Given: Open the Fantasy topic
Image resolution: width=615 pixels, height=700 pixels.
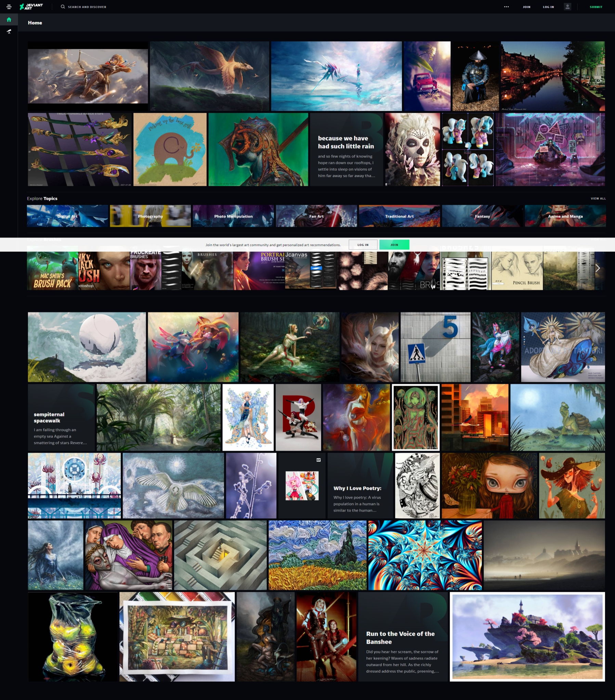Looking at the screenshot, I should click(x=482, y=216).
